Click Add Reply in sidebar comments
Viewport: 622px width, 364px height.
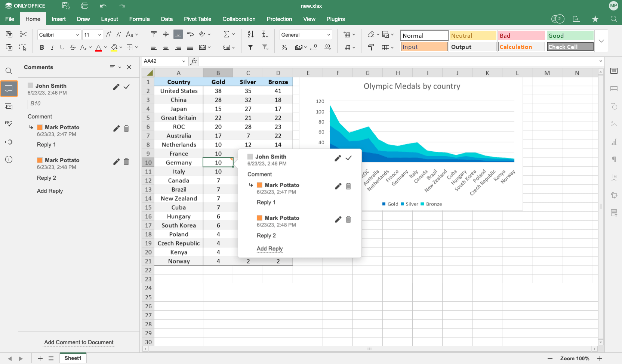[50, 191]
